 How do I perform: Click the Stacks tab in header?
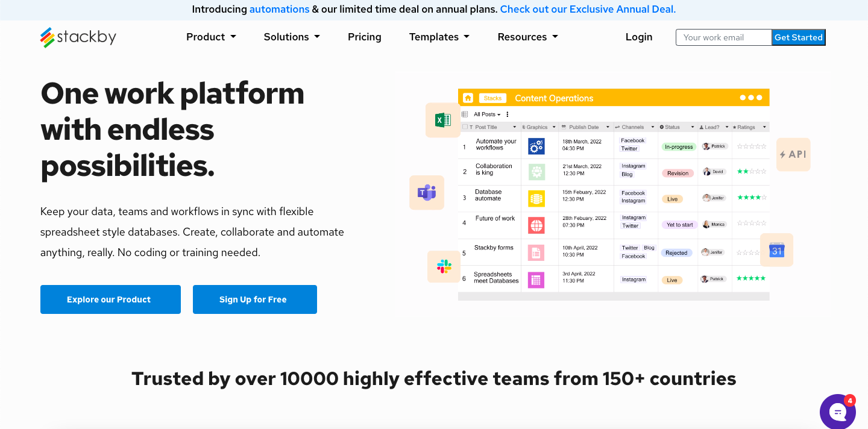pos(492,98)
